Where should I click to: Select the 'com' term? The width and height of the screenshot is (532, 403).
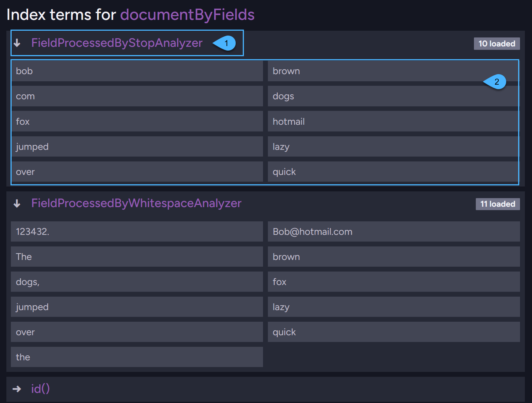(137, 96)
